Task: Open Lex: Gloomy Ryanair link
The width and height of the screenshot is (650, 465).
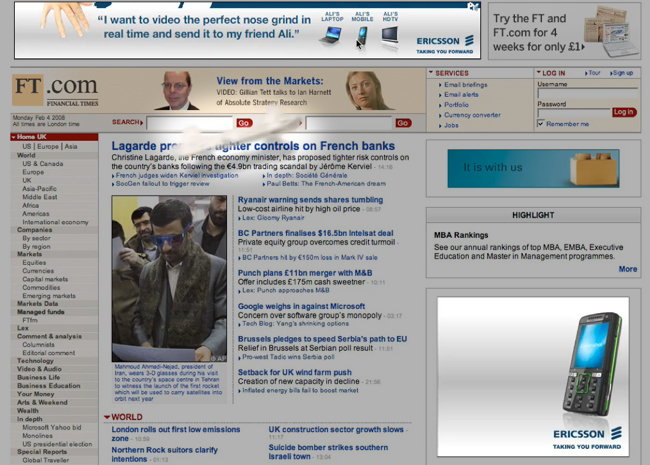Action: (273, 218)
